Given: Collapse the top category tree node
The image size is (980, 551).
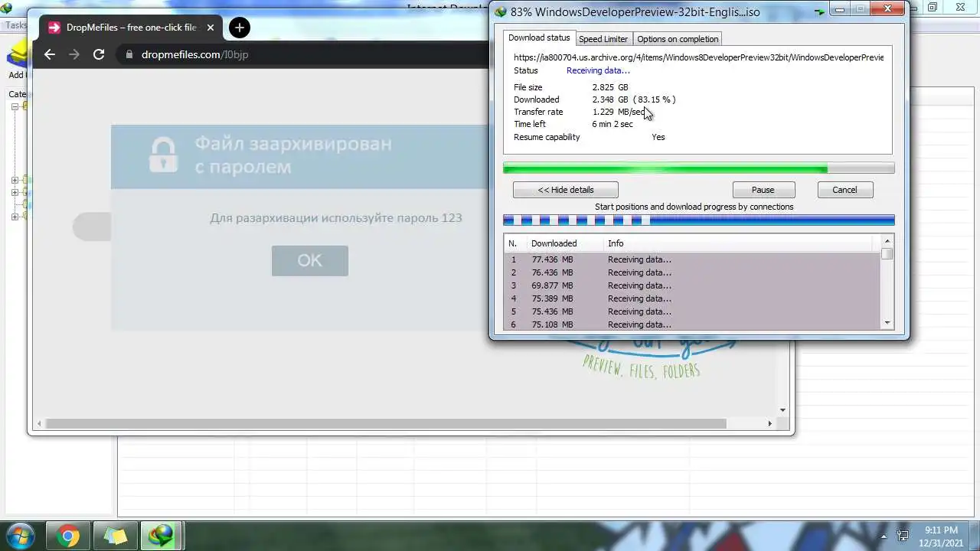Looking at the screenshot, I should 15,107.
